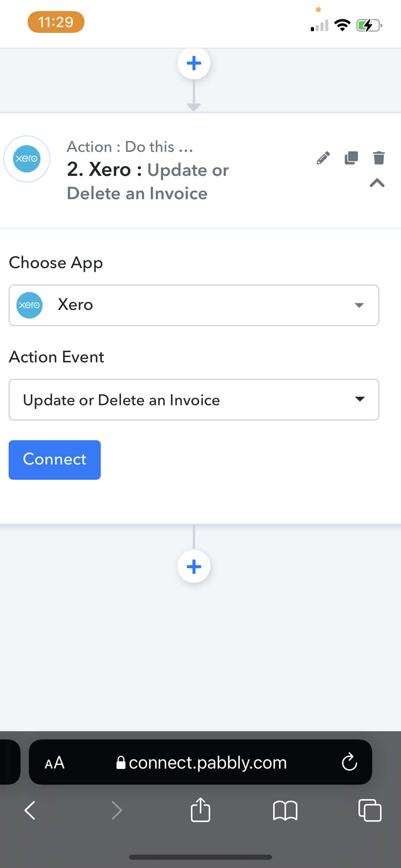Image resolution: width=401 pixels, height=868 pixels.
Task: Show all Safari tabs
Action: [x=369, y=810]
